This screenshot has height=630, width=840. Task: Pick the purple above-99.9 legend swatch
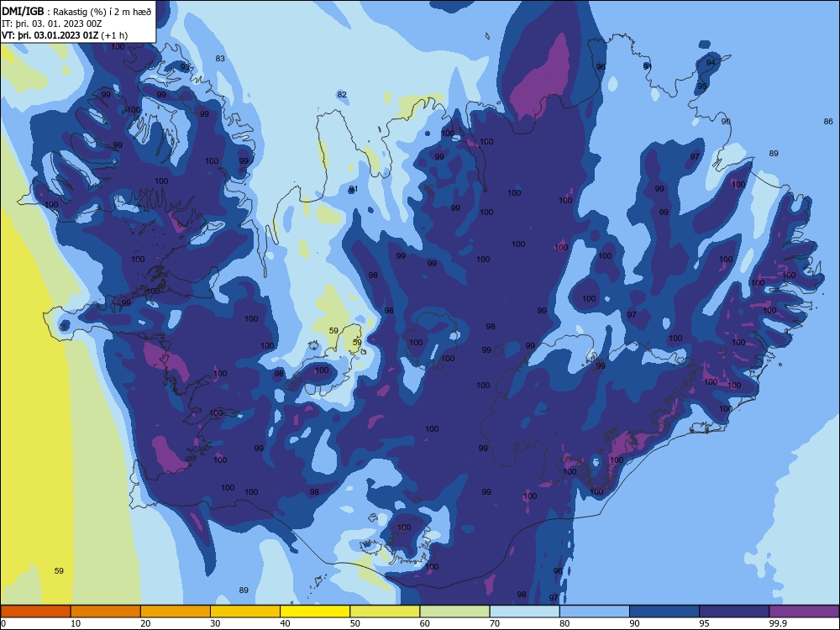(804, 612)
